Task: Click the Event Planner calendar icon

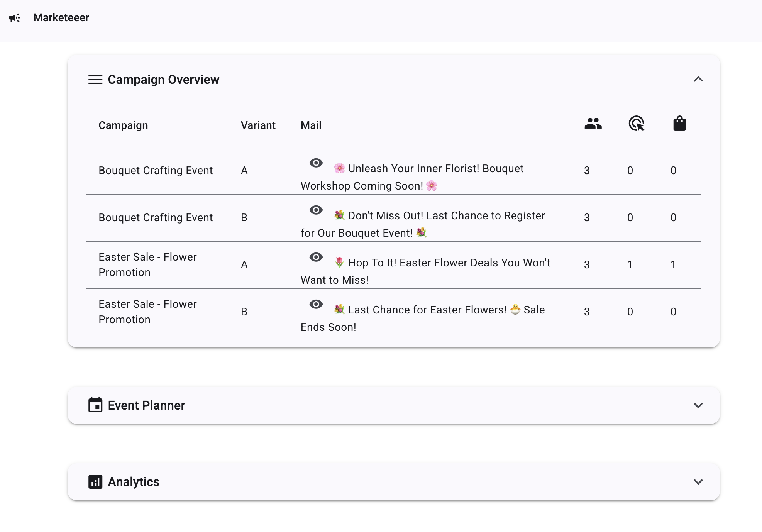Action: click(x=95, y=405)
